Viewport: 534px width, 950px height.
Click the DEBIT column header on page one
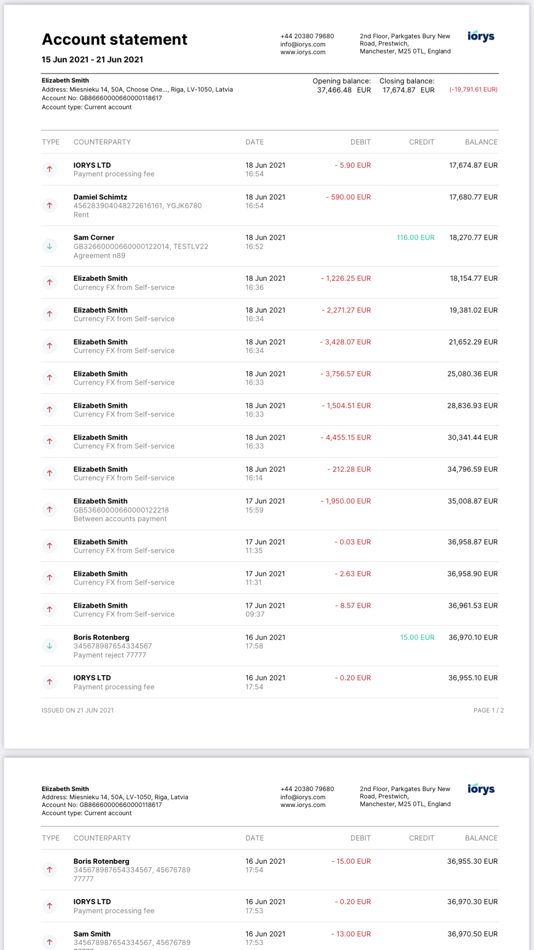coord(360,142)
